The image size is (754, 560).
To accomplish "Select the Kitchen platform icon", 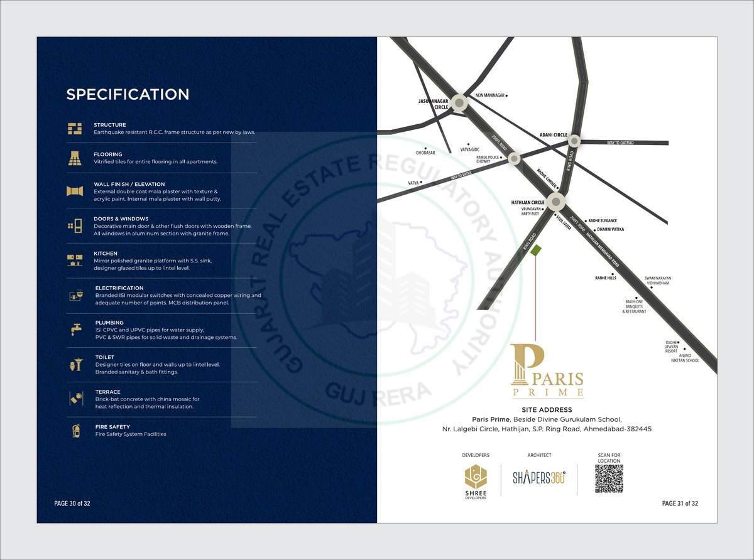I will 75,261.
